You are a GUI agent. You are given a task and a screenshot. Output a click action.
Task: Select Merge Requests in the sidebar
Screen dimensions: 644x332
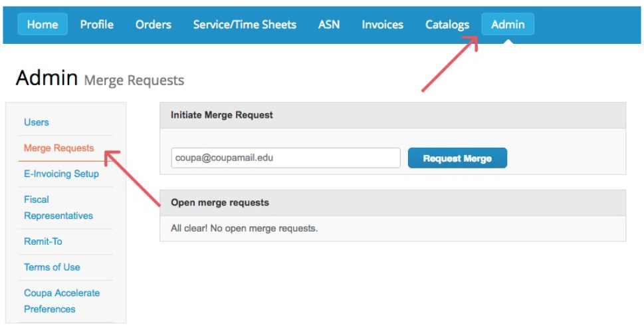58,148
